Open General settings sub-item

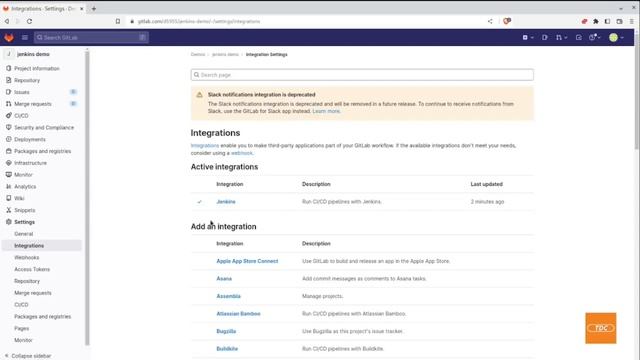[x=24, y=234]
